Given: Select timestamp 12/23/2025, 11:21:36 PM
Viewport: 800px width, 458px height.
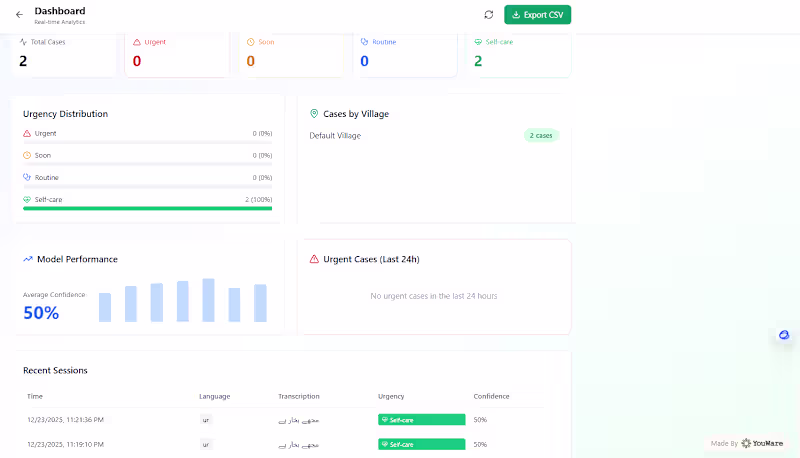Looking at the screenshot, I should tap(65, 420).
